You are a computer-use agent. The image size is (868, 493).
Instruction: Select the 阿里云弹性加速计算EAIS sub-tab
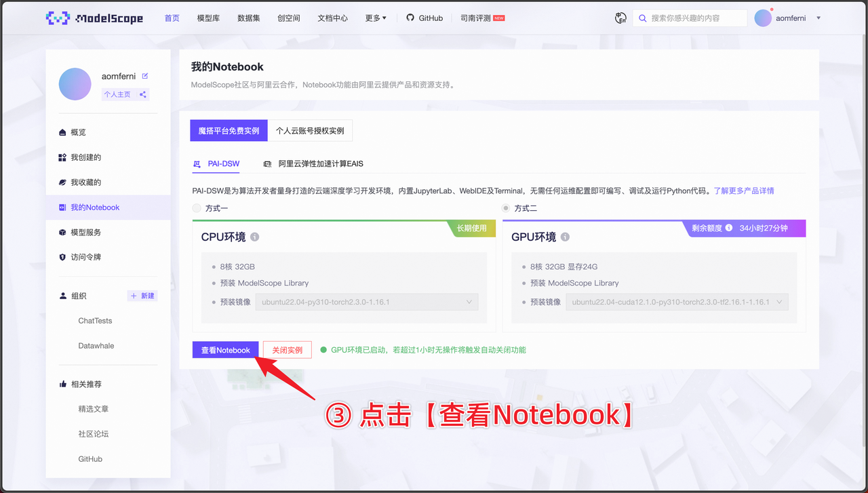tap(313, 164)
